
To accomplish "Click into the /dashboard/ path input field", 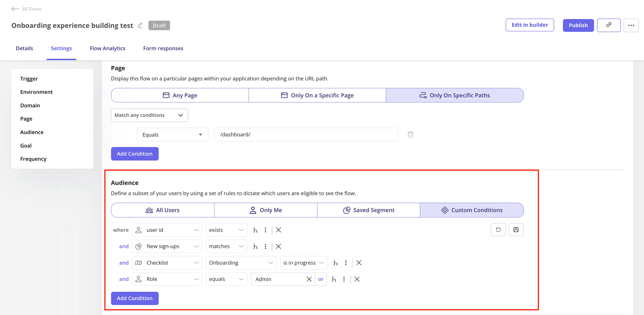I will tap(306, 135).
